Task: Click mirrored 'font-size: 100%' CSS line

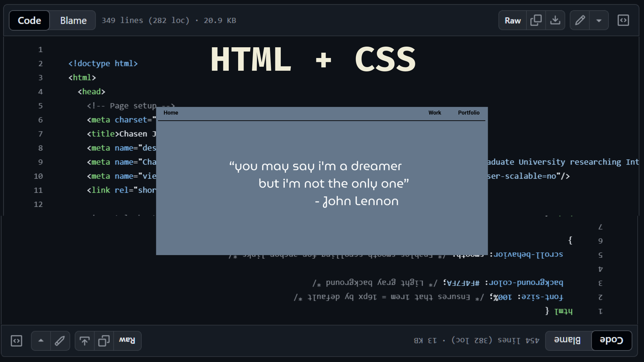Action: pyautogui.click(x=429, y=297)
